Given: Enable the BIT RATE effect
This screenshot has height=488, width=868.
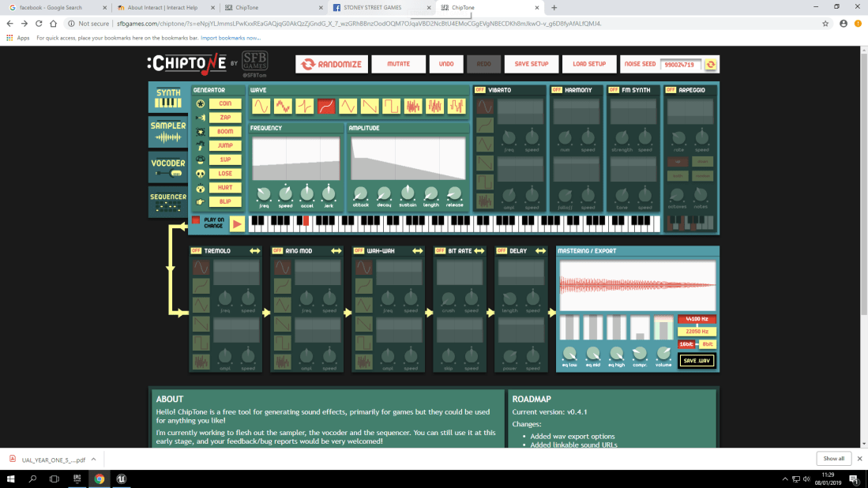Looking at the screenshot, I should click(439, 250).
